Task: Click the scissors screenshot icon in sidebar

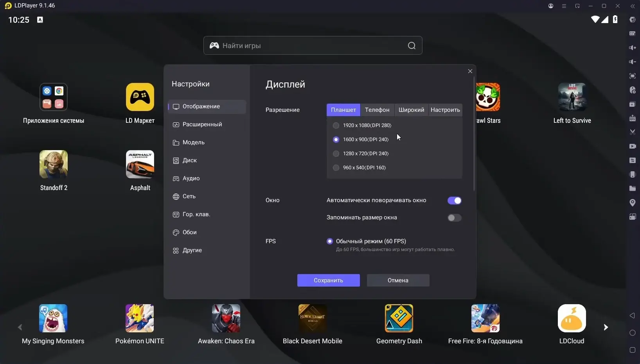Action: point(632,132)
